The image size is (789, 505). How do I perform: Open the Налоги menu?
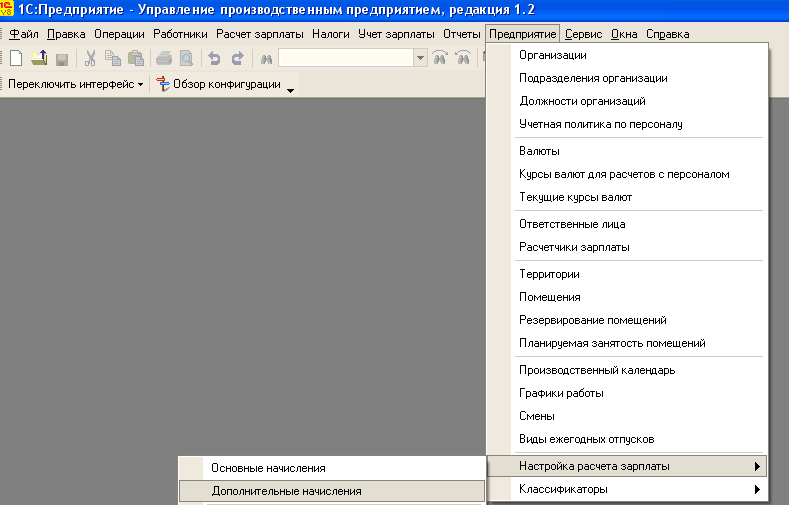pos(331,34)
